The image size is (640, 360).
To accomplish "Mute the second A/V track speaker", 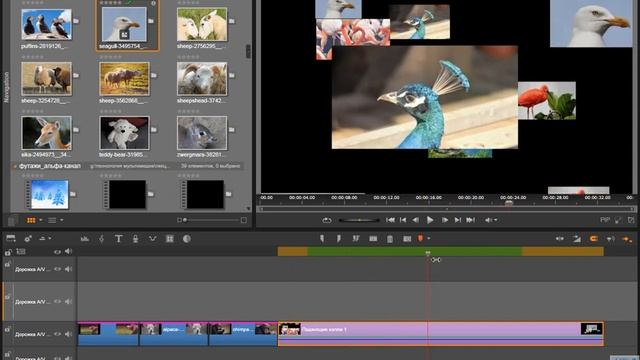I will tap(68, 301).
